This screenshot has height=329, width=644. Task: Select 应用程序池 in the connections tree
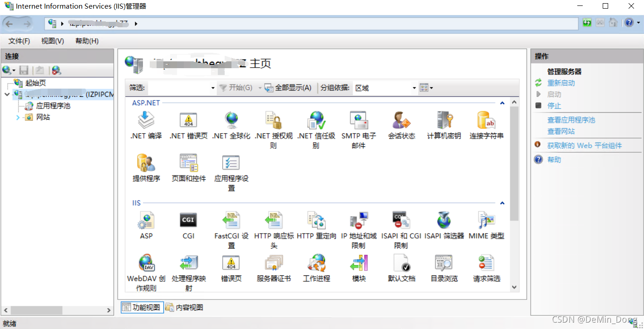click(x=53, y=106)
